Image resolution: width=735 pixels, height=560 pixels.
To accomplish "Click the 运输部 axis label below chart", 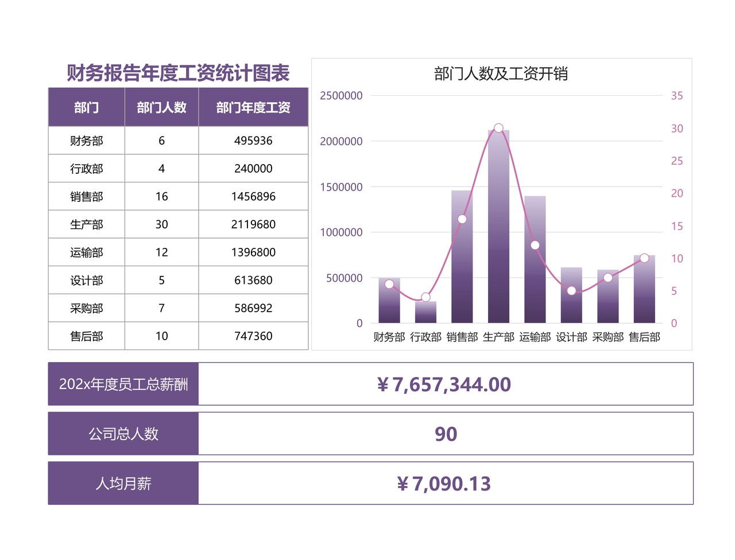I will (x=535, y=337).
